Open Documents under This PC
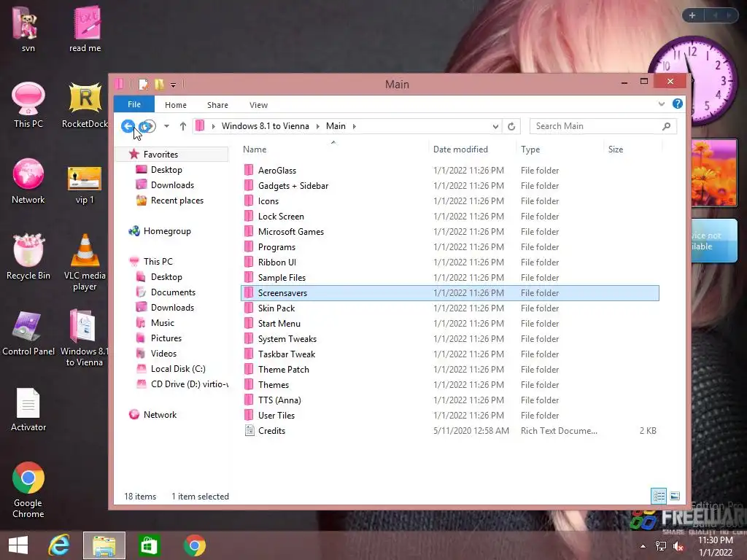 tap(173, 292)
